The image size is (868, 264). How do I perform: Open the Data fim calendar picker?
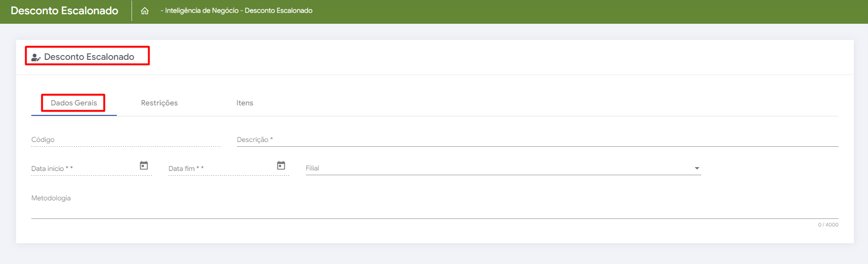point(281,166)
